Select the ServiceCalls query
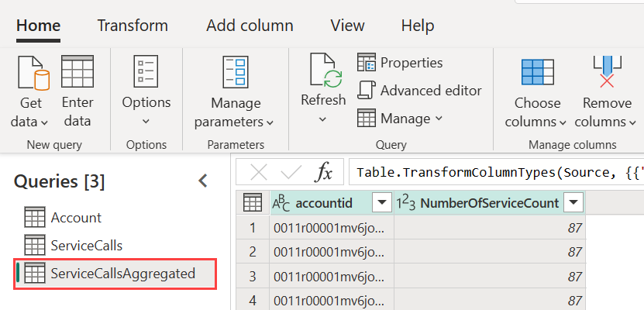Image resolution: width=644 pixels, height=310 pixels. (87, 246)
